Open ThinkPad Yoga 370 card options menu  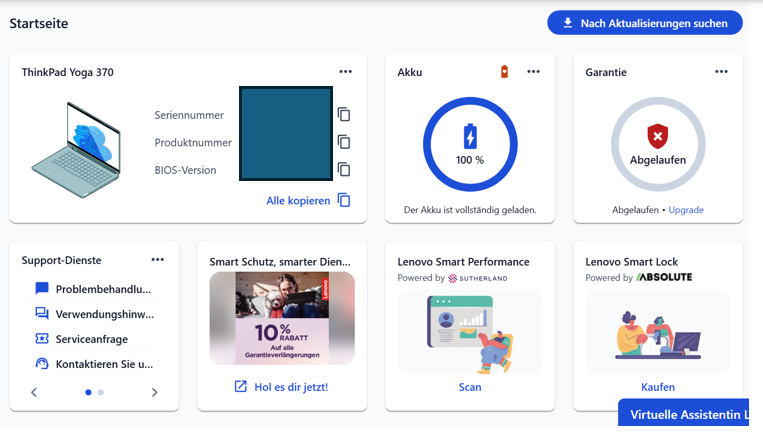(345, 72)
